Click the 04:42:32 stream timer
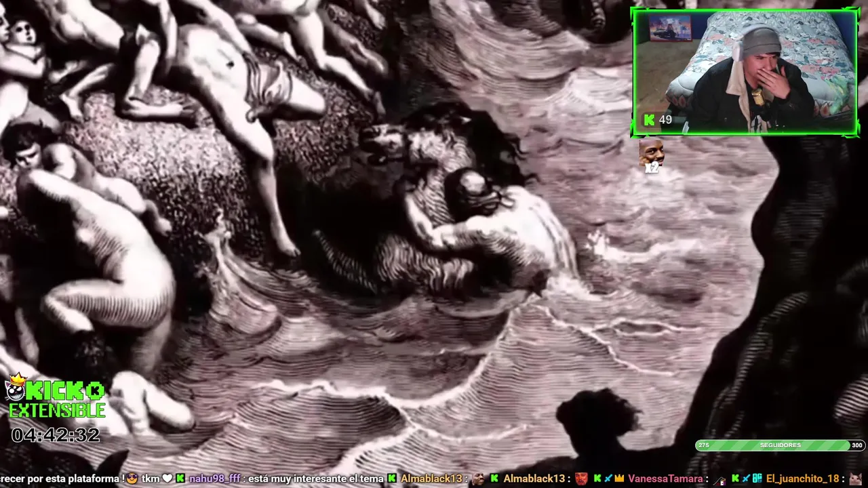The image size is (868, 488). 56,435
